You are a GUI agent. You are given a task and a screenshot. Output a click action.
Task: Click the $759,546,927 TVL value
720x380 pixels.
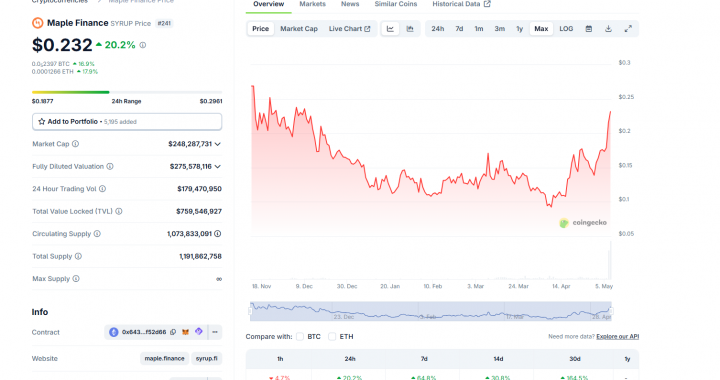[x=199, y=211]
